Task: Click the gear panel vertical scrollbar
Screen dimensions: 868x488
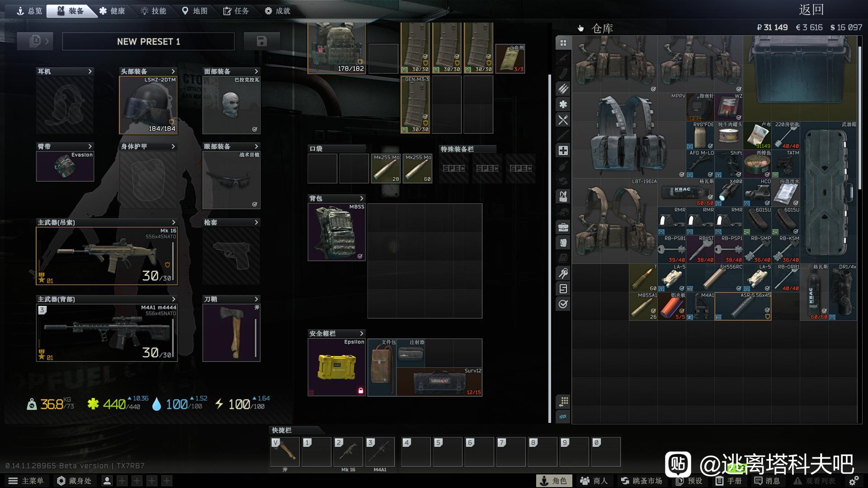Action: click(550, 249)
